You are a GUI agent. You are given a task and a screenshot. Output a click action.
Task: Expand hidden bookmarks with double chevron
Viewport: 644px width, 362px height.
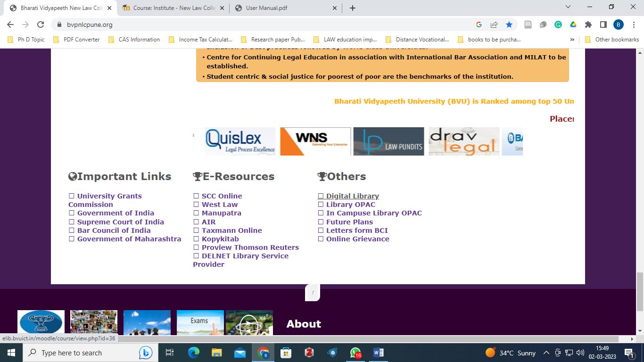coord(572,40)
